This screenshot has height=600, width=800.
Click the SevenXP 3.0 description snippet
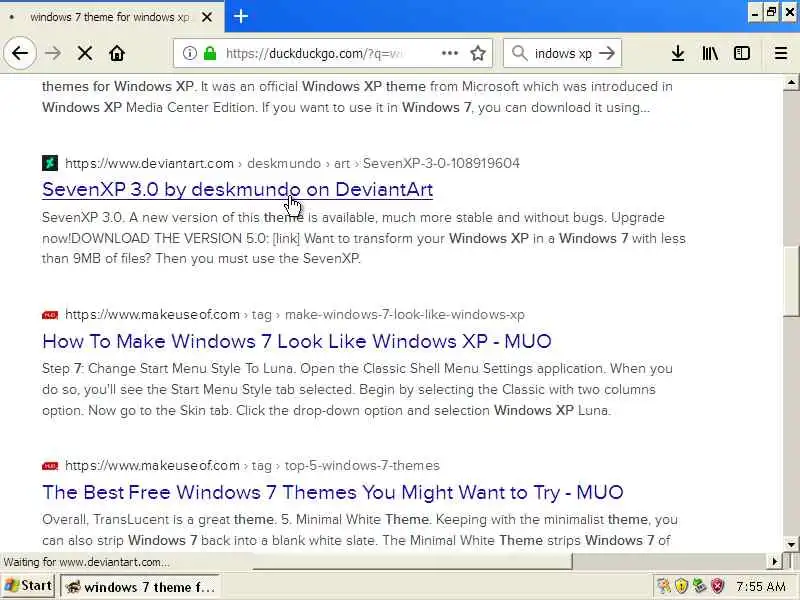coord(364,238)
